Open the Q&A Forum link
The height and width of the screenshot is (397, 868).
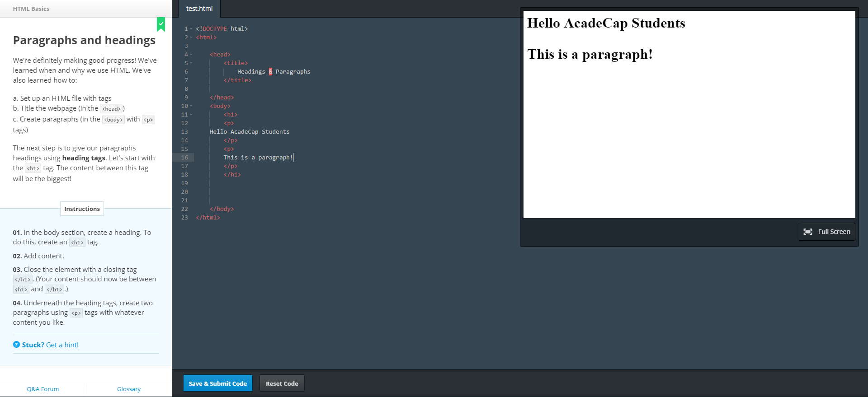(x=43, y=389)
